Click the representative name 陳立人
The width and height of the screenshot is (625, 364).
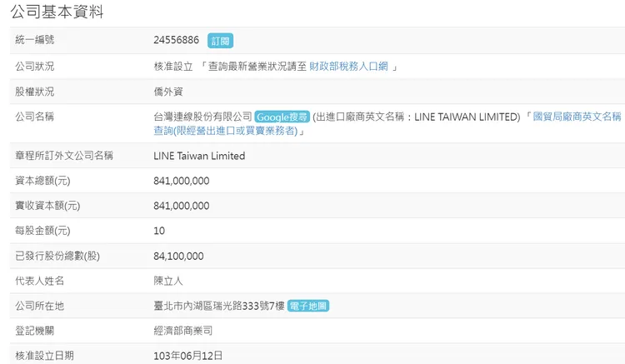click(x=168, y=281)
